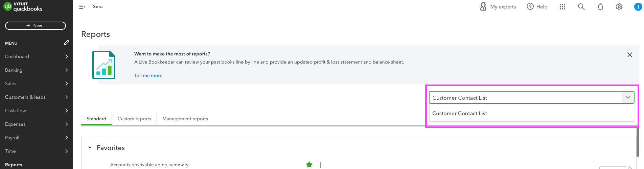This screenshot has width=644, height=169.
Task: Edit the menu with pencil icon
Action: 67,43
